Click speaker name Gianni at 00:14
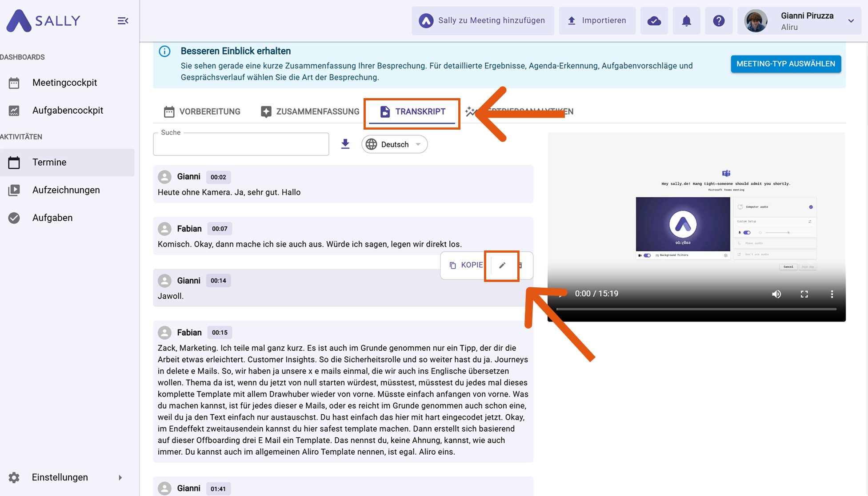Viewport: 868px width, 496px height. click(189, 281)
